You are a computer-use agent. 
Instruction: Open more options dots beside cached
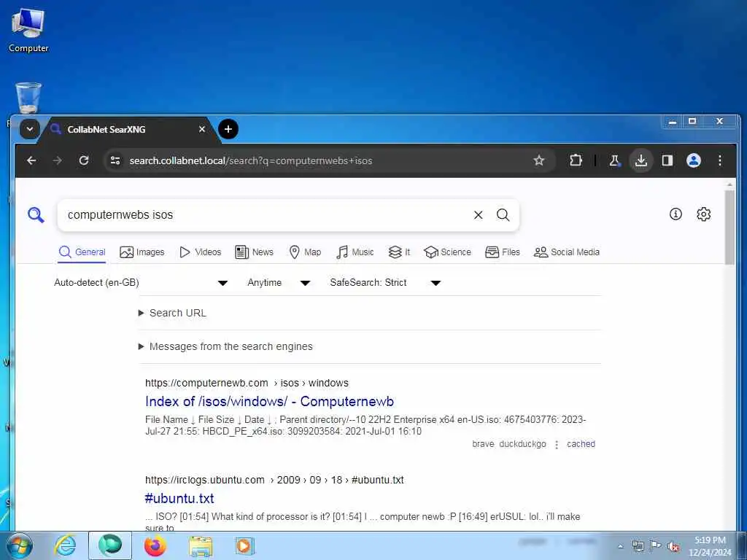[x=557, y=444]
